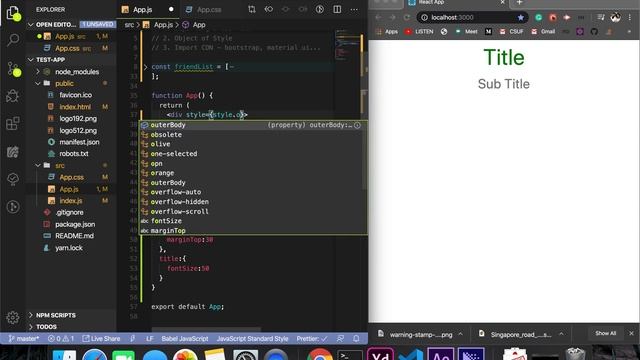Switch to the App.css editor tab

pos(209,9)
